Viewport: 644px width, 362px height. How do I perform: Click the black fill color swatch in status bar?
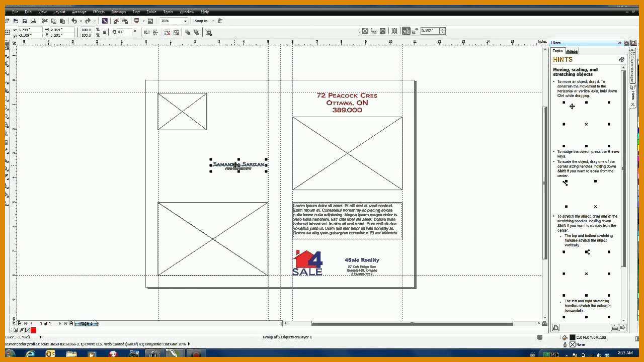(x=572, y=337)
